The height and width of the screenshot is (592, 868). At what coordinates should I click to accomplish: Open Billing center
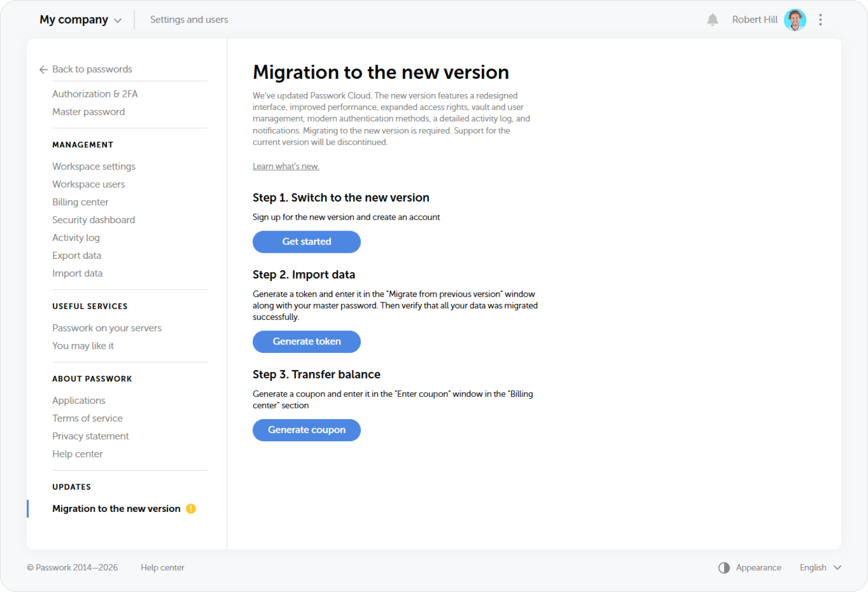pos(80,202)
